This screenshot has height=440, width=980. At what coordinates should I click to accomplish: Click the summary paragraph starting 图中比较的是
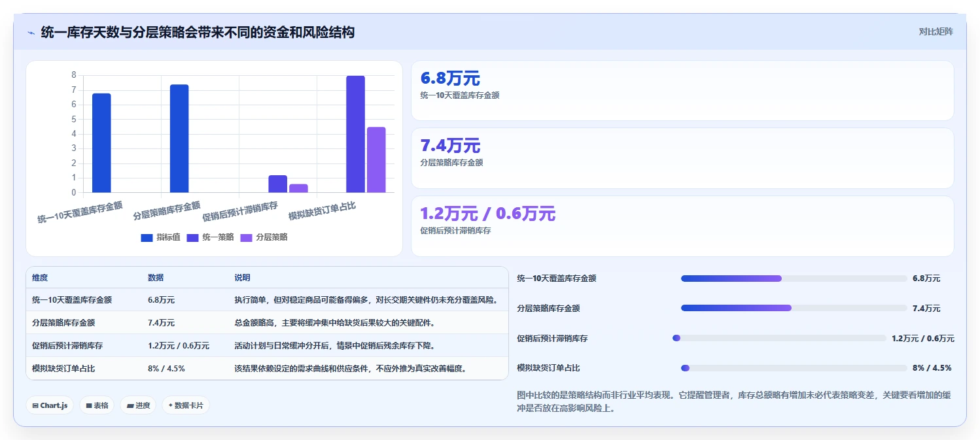(x=734, y=401)
